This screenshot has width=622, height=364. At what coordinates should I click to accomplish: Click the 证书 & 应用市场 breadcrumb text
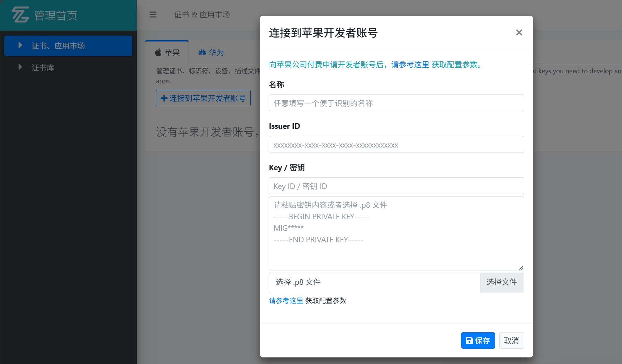(x=202, y=15)
